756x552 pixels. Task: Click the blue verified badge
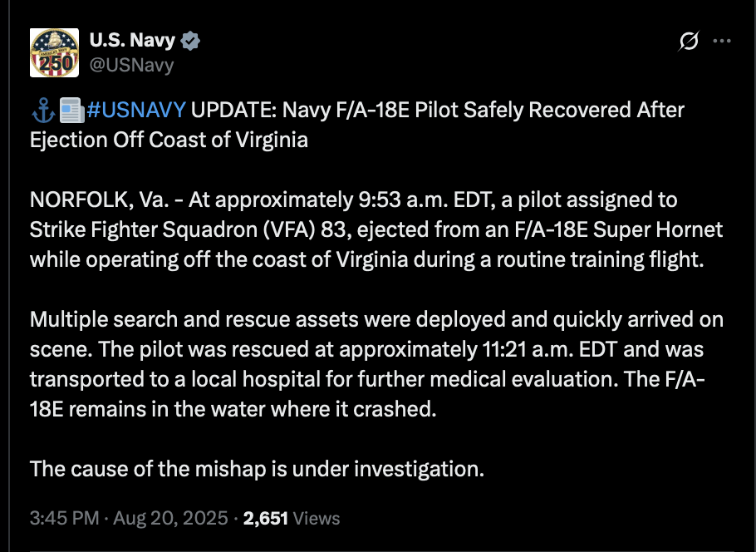click(x=190, y=41)
